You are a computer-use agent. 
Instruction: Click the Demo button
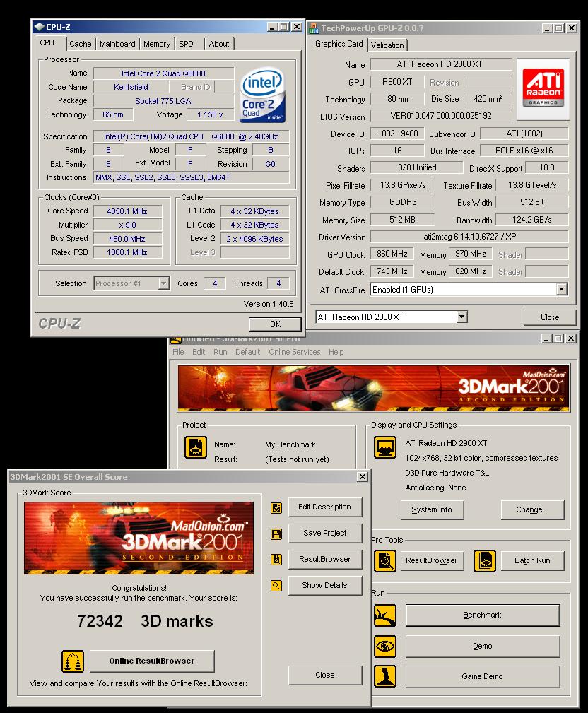coord(483,646)
